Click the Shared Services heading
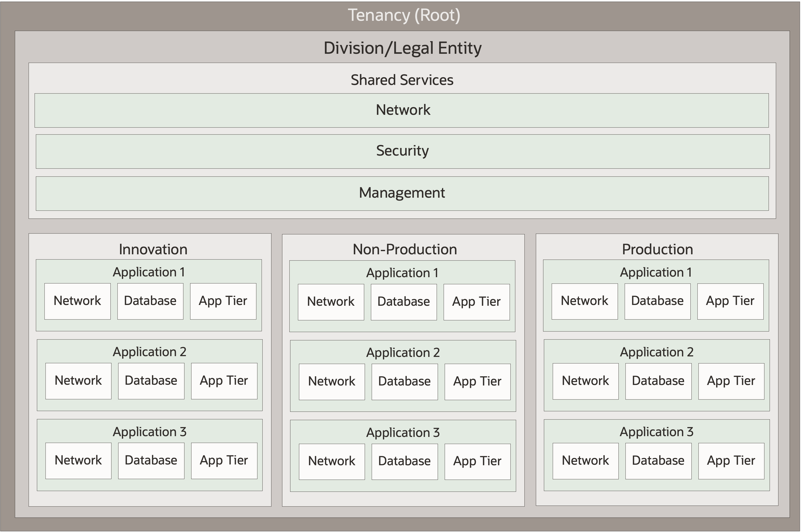The height and width of the screenshot is (532, 801). [402, 80]
